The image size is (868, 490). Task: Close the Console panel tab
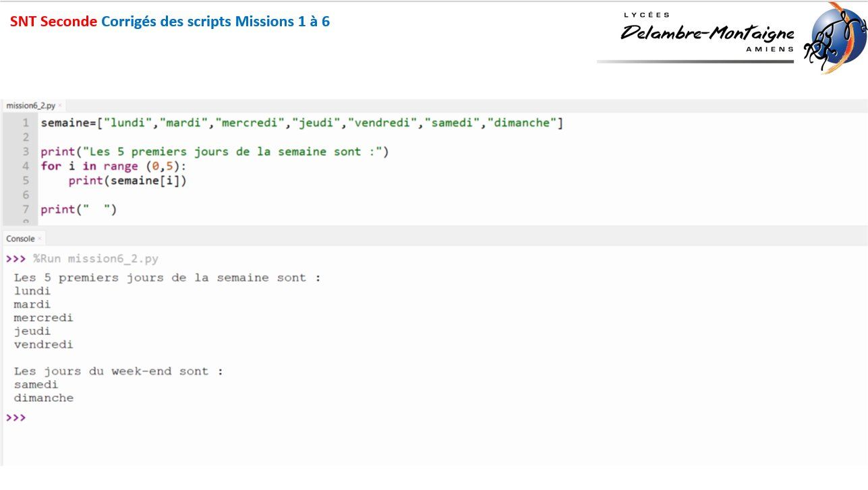click(40, 239)
